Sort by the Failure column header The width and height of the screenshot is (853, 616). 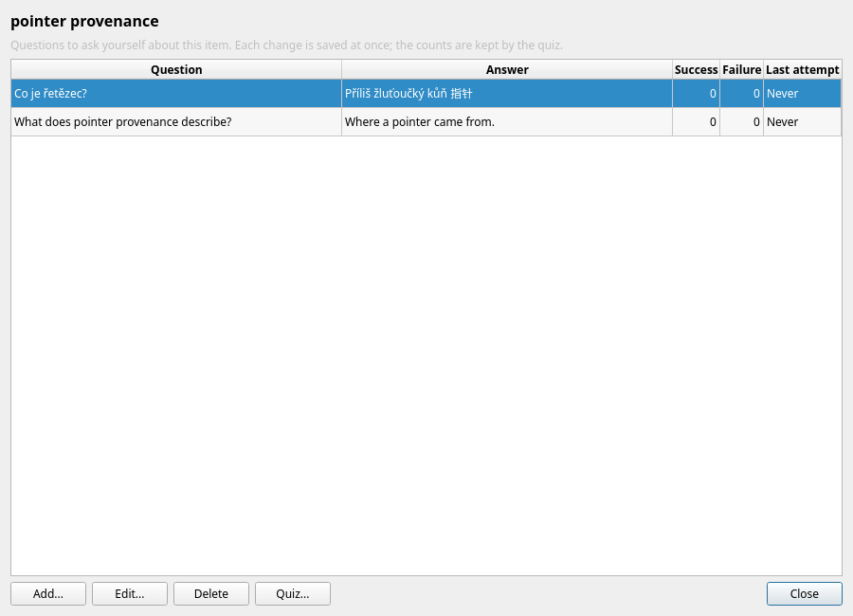click(x=741, y=69)
